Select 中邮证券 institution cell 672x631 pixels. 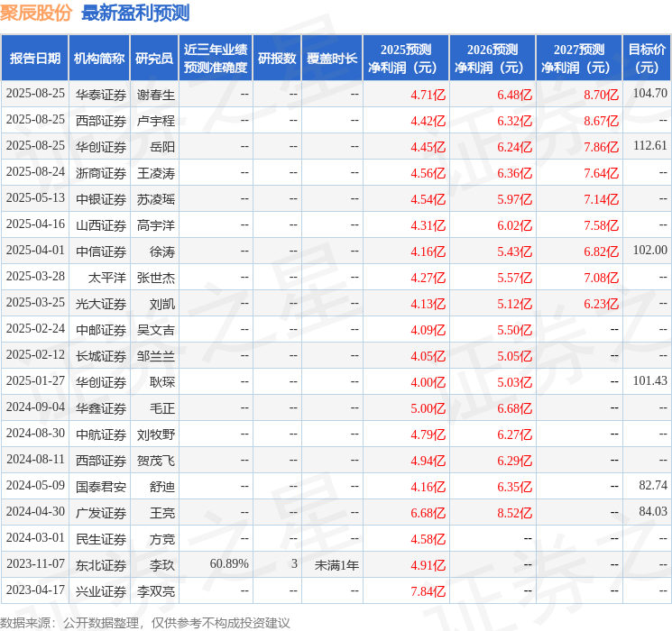pos(101,330)
